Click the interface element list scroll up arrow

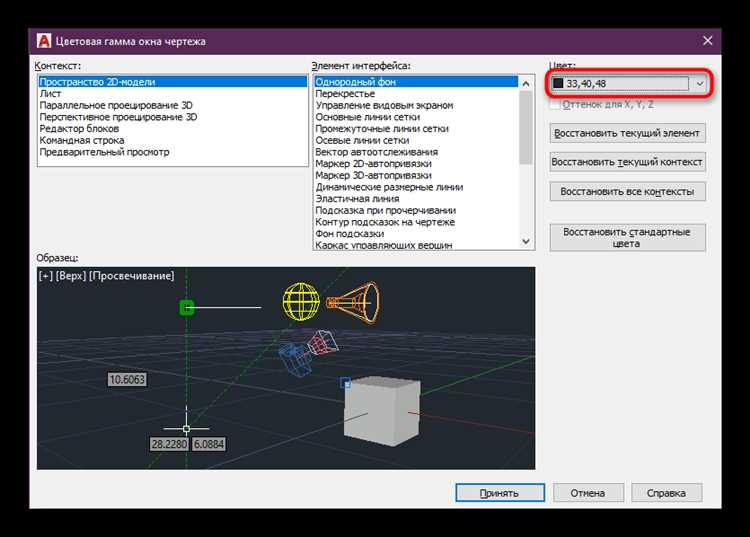pos(526,83)
